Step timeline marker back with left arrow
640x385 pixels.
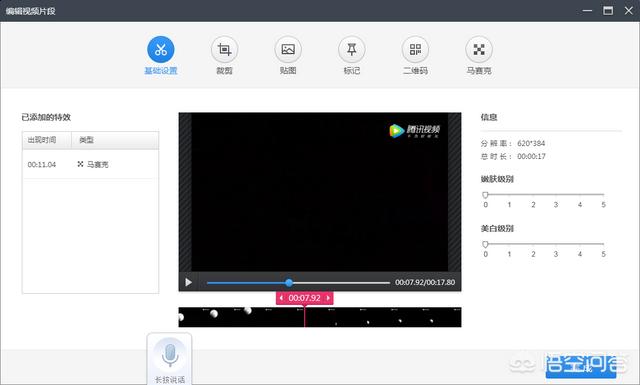tap(281, 298)
